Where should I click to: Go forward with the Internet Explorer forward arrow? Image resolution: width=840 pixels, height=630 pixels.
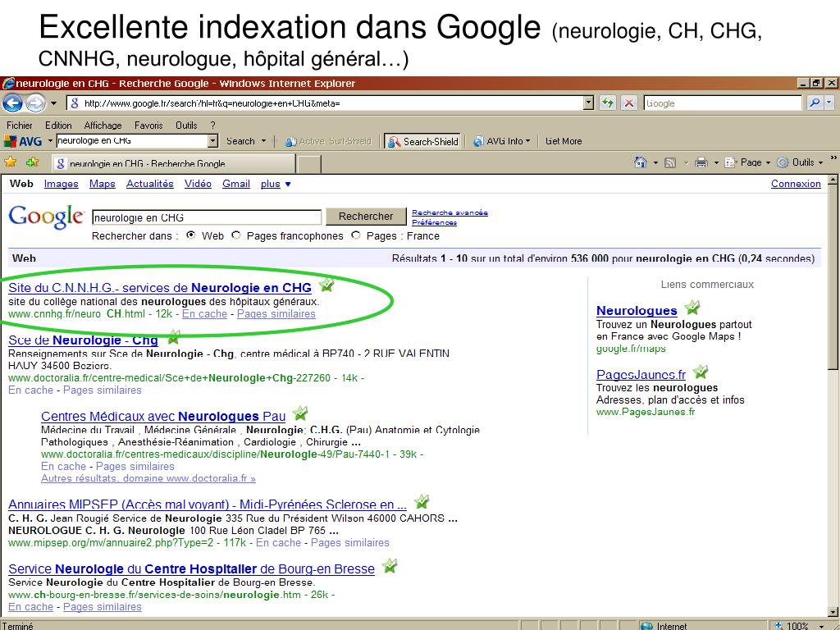pyautogui.click(x=35, y=103)
